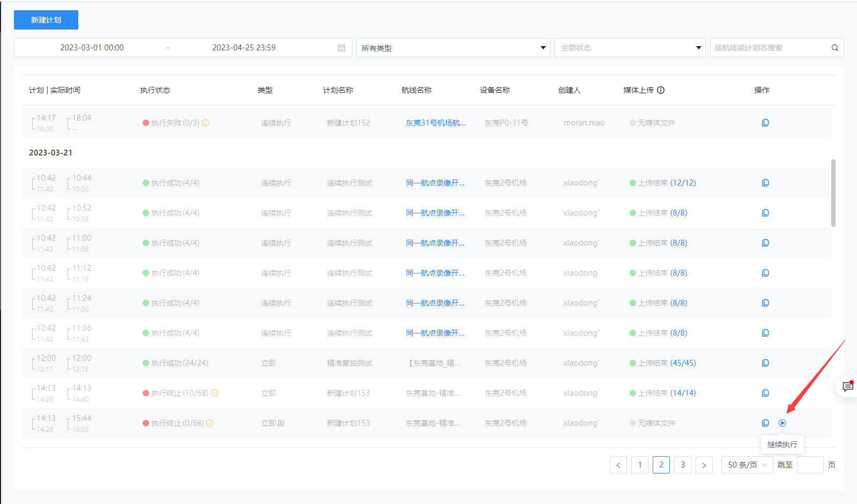Go to page 3
Image resolution: width=857 pixels, height=504 pixels.
click(x=683, y=465)
